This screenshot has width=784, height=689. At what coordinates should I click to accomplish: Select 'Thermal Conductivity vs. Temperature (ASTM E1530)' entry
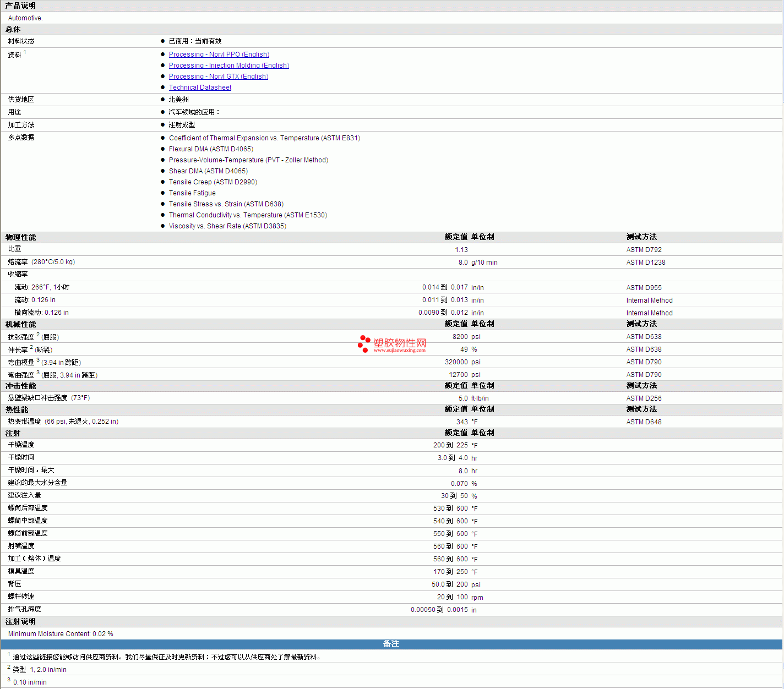tap(248, 215)
